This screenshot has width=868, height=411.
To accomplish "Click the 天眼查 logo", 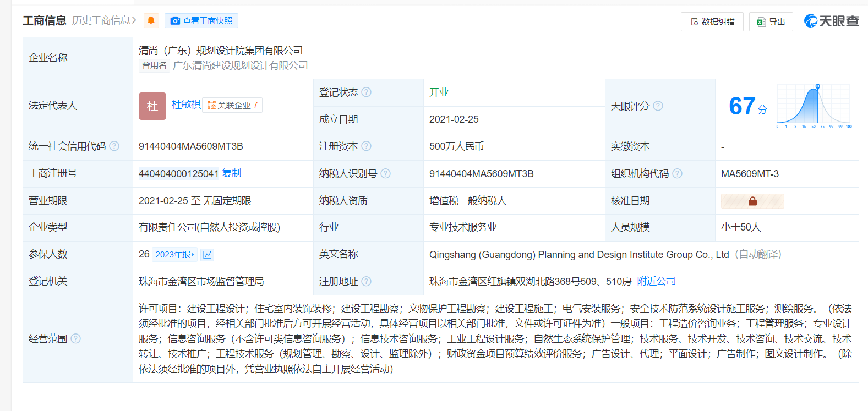I will tap(831, 21).
